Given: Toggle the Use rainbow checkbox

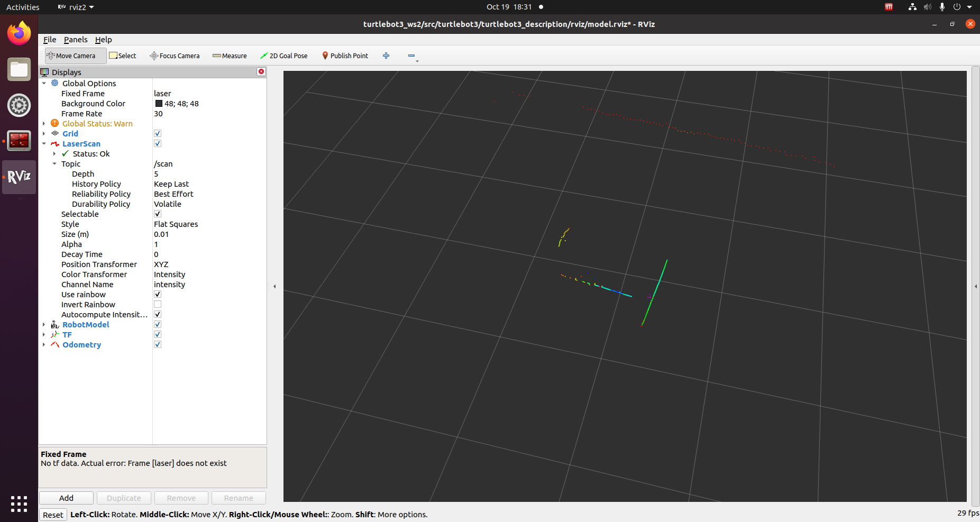Looking at the screenshot, I should point(158,294).
